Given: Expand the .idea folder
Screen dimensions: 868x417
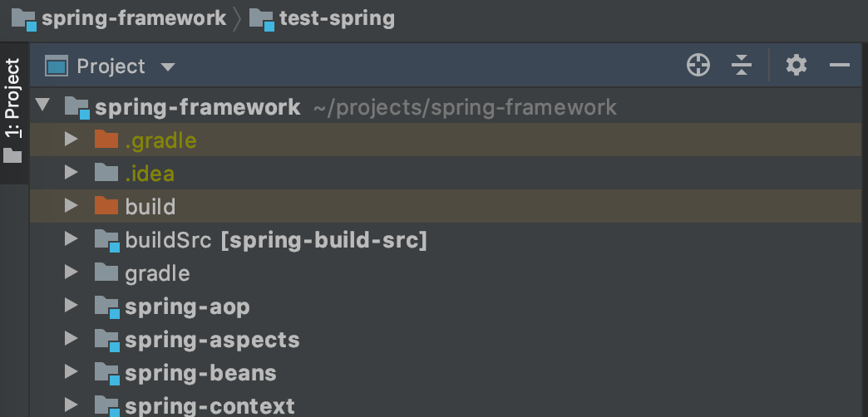Looking at the screenshot, I should click(x=71, y=172).
